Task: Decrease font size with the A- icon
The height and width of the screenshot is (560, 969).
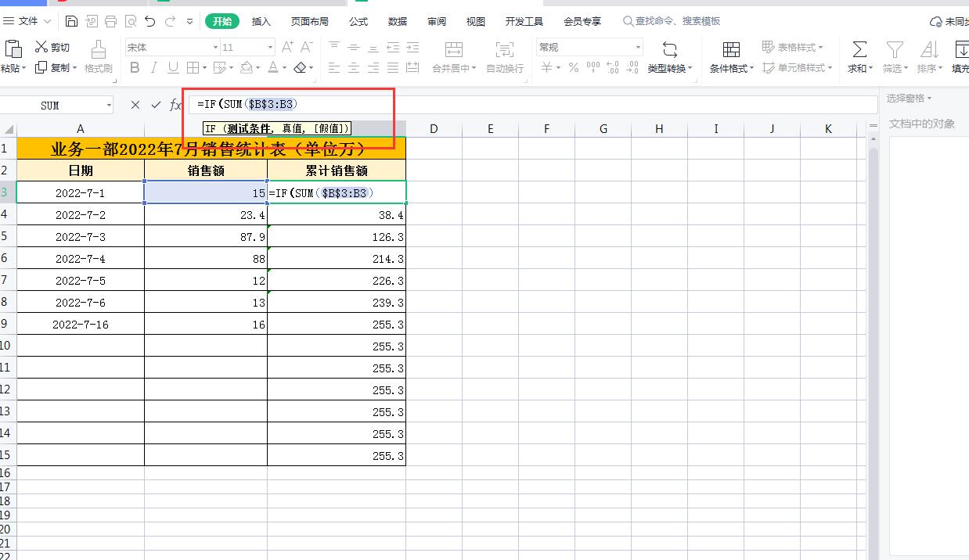Action: point(307,48)
